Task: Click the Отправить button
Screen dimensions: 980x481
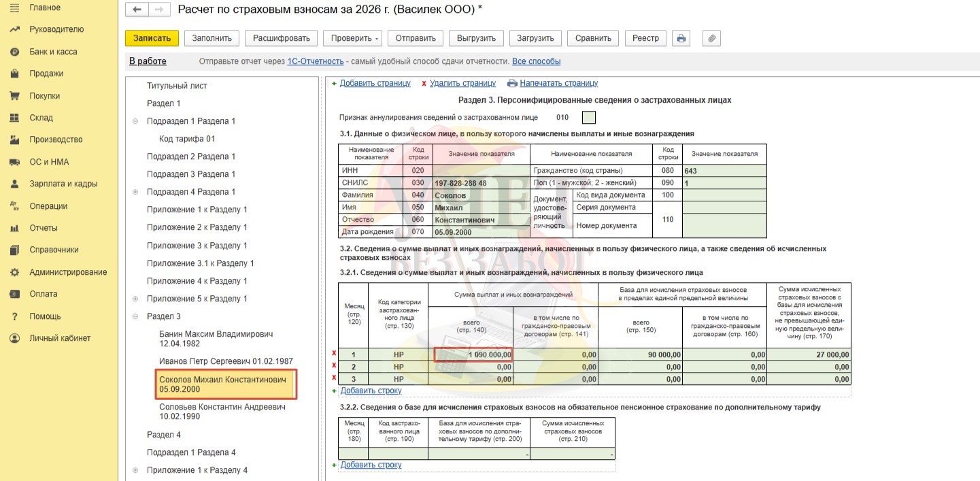Action: pyautogui.click(x=416, y=38)
